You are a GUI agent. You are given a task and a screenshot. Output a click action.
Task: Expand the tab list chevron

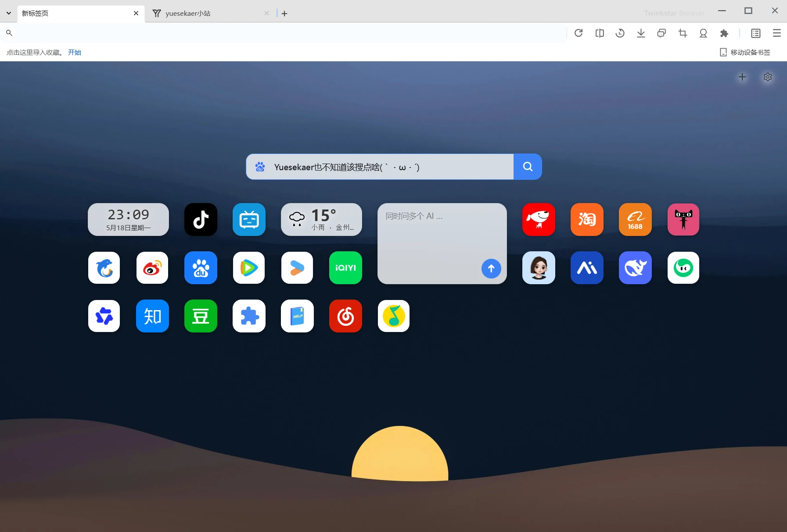click(x=8, y=13)
